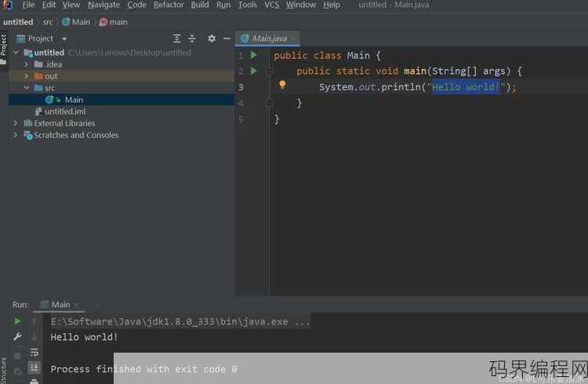
Task: Expand External Libraries node
Action: point(16,123)
